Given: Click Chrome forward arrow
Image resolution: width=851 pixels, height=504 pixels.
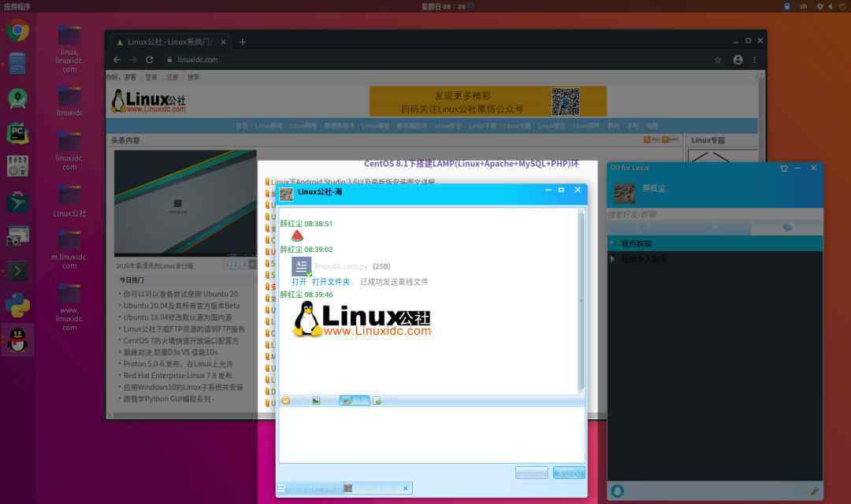Looking at the screenshot, I should coord(133,60).
